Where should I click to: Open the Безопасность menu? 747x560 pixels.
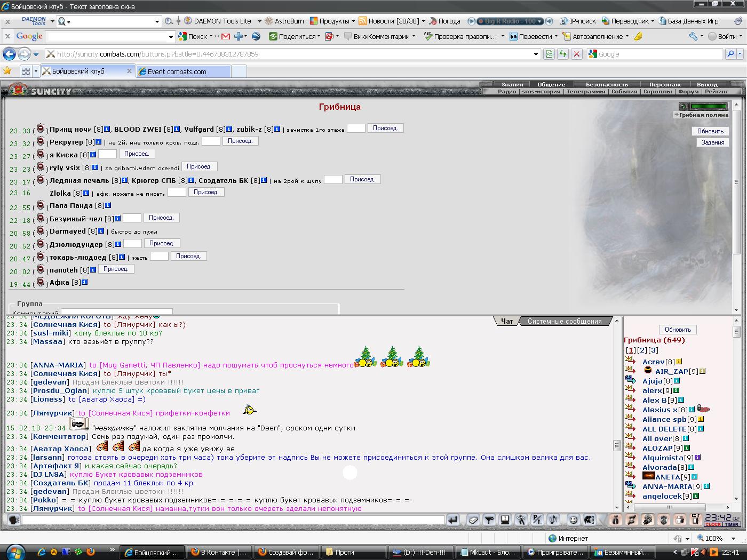pos(607,84)
